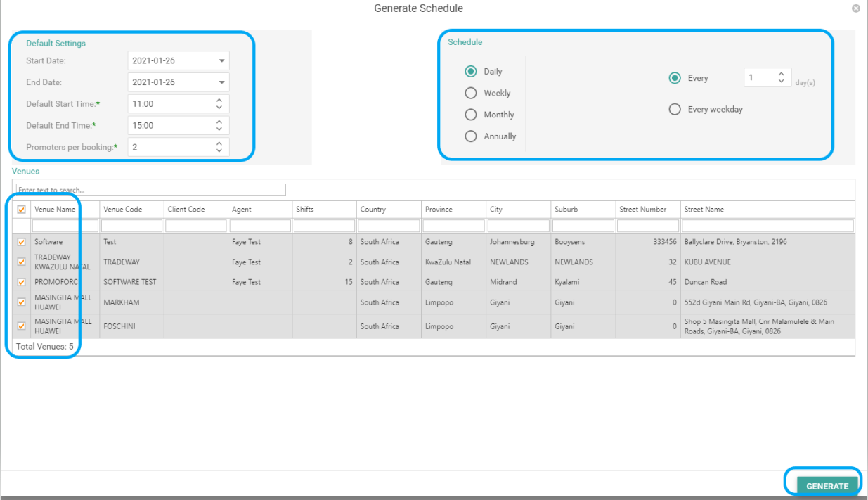Select the Monthly schedule option
This screenshot has height=500, width=868.
pyautogui.click(x=471, y=115)
